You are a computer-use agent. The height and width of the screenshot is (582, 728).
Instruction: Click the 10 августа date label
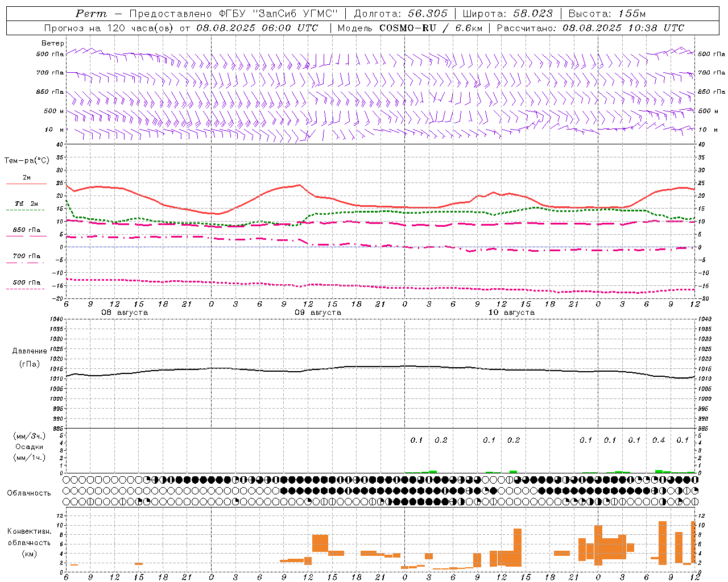[511, 313]
